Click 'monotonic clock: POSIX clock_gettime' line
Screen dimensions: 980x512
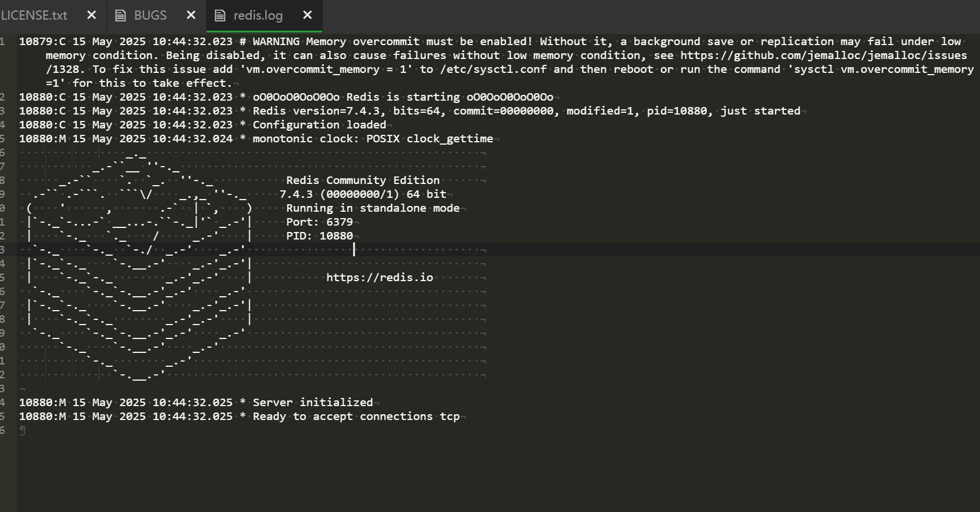pos(256,139)
